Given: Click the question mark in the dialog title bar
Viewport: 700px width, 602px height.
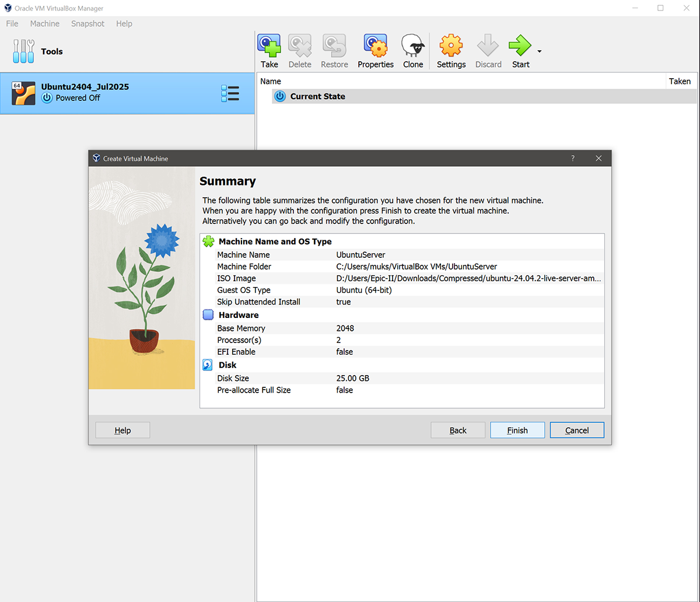Looking at the screenshot, I should coord(573,158).
